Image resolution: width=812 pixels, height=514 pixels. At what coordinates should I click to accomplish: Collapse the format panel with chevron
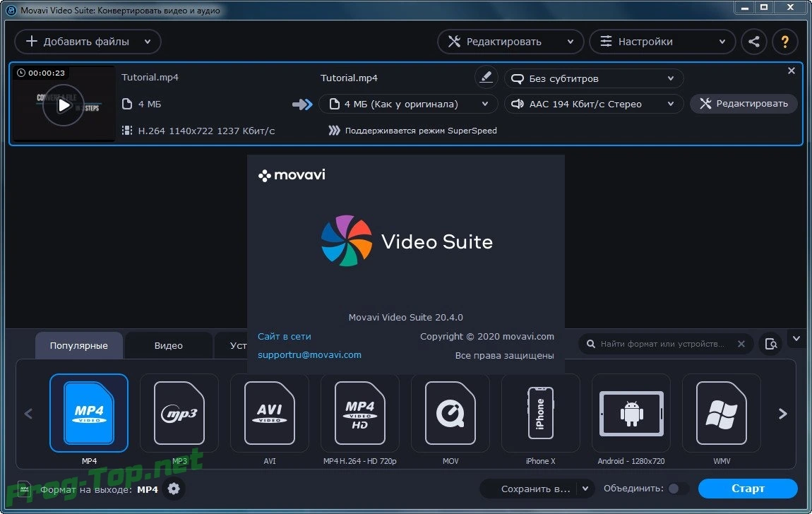coord(796,338)
